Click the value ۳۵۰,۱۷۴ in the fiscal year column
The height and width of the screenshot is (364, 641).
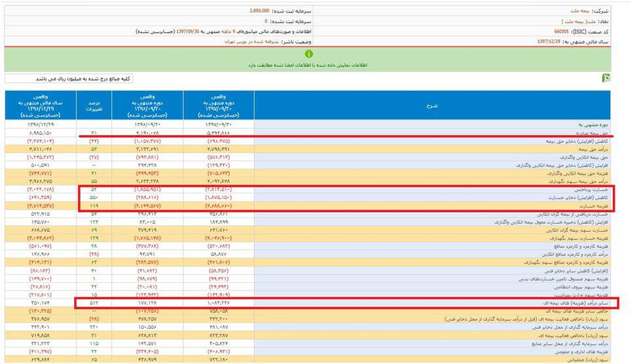pyautogui.click(x=41, y=303)
